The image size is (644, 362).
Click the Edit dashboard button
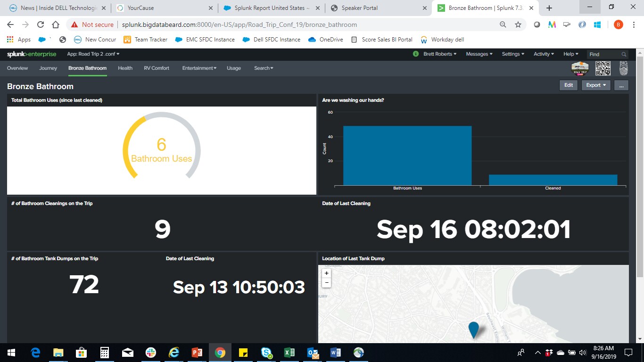(x=569, y=85)
